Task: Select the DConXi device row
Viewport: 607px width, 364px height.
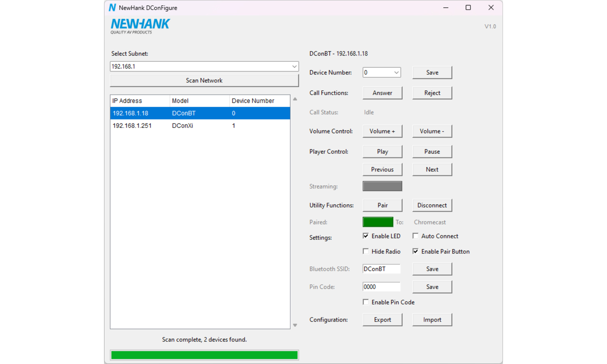Action: pyautogui.click(x=182, y=126)
